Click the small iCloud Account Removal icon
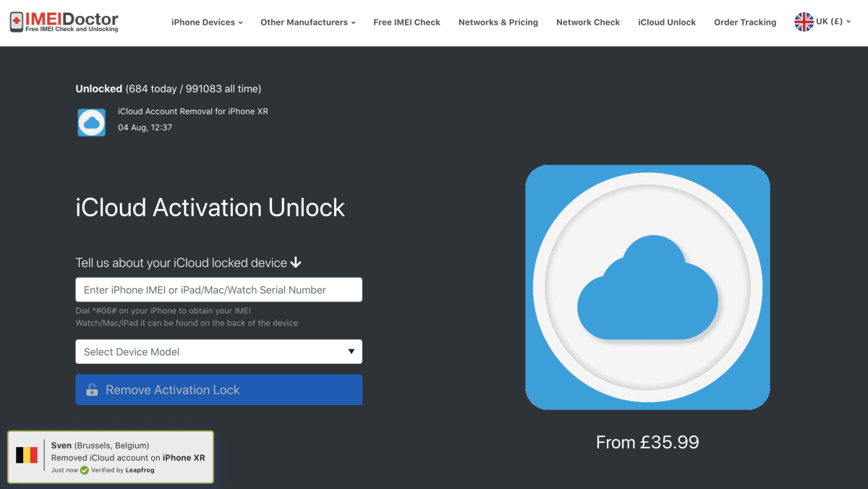Screen dimensions: 868x489 pos(92,122)
